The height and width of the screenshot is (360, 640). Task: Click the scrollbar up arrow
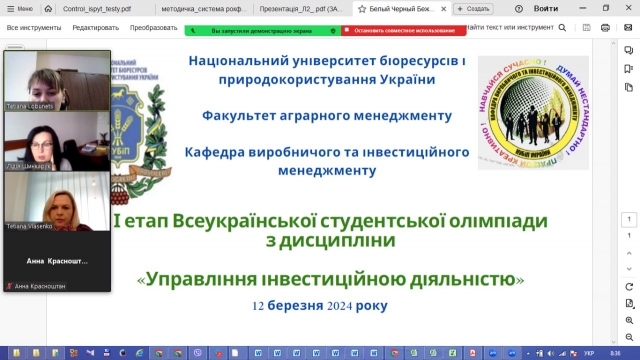tap(613, 43)
